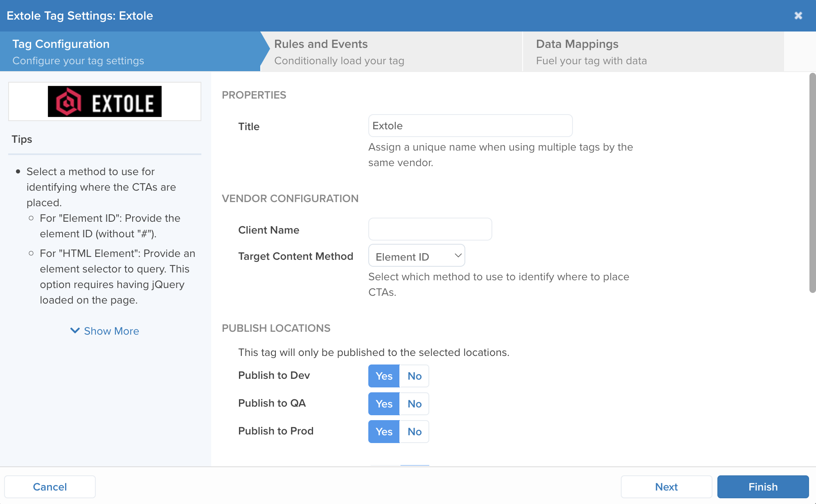Click the VENDOR CONFIGURATION heading
Screen dimensions: 816x504
pos(290,198)
